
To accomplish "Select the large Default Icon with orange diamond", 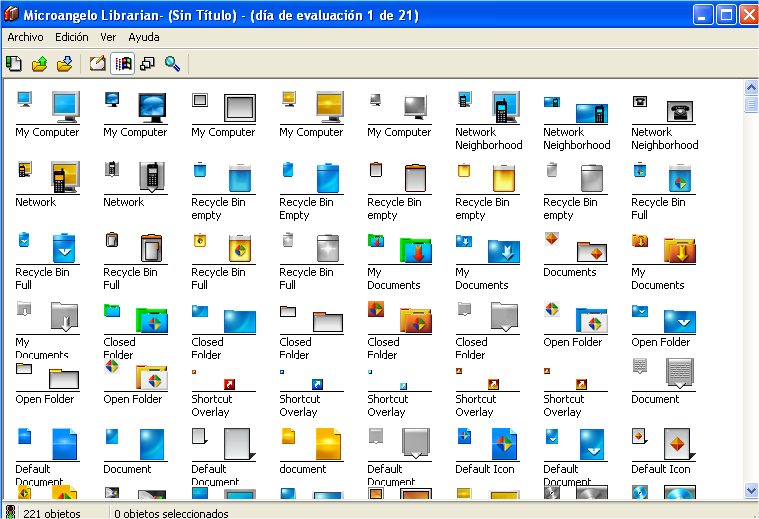I will [x=680, y=444].
